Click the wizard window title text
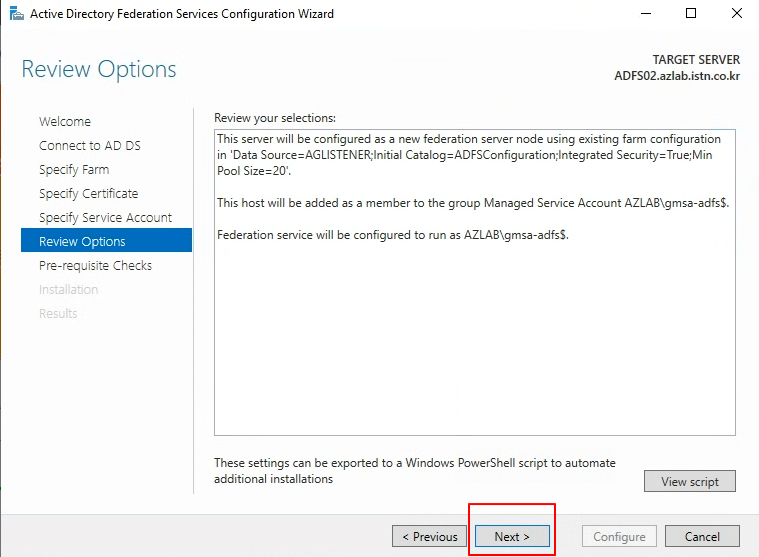Image resolution: width=759 pixels, height=557 pixels. [182, 14]
